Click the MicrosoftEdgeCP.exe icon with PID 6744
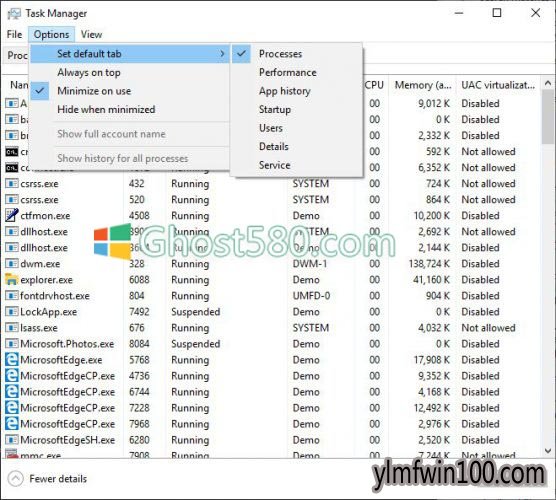 click(12, 391)
